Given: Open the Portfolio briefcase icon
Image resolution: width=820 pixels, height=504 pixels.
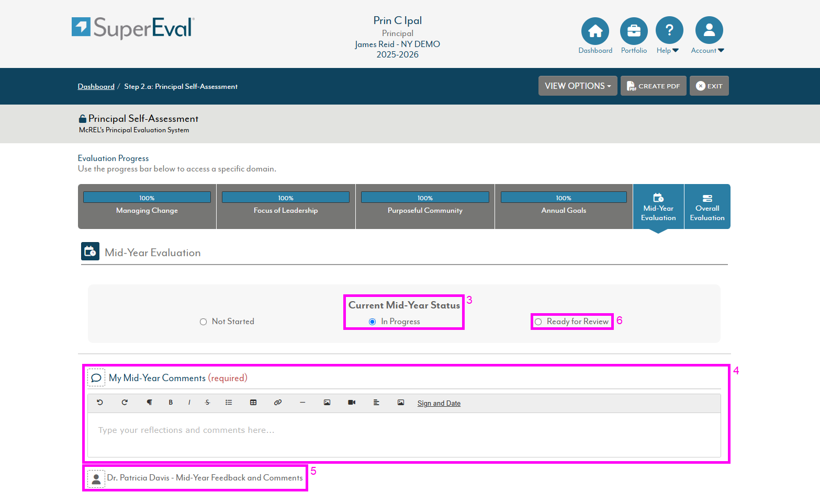Looking at the screenshot, I should pos(634,31).
